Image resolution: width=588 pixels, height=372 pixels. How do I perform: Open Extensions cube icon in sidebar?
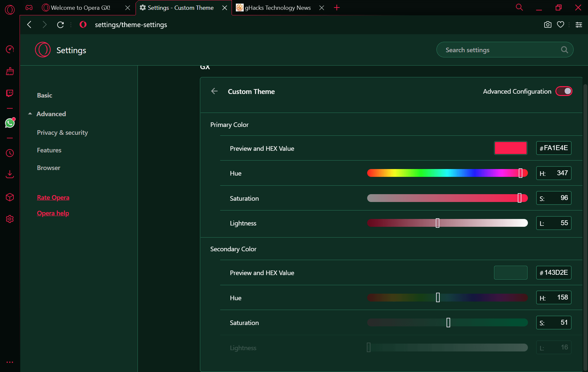(x=10, y=197)
